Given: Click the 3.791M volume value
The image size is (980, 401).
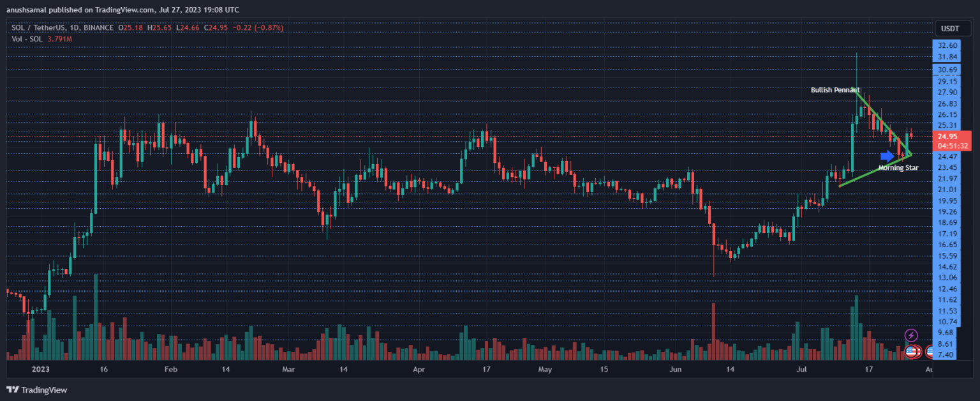Looking at the screenshot, I should click(x=59, y=39).
